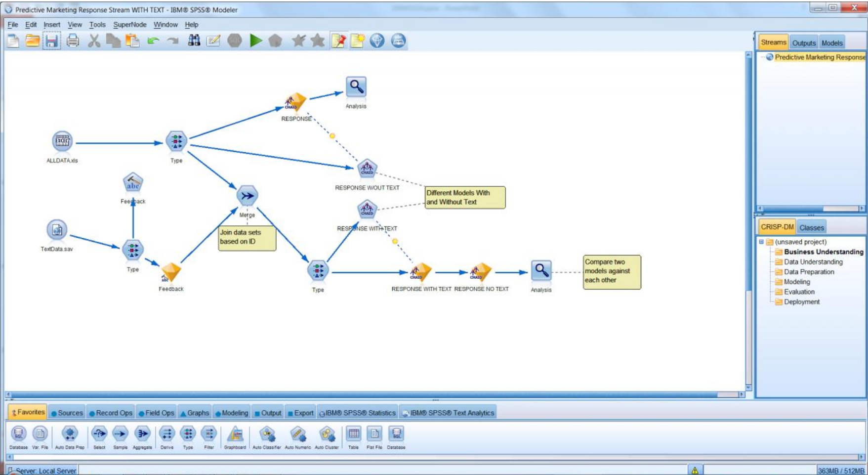
Task: Undo the last action with the green arrow
Action: [153, 41]
